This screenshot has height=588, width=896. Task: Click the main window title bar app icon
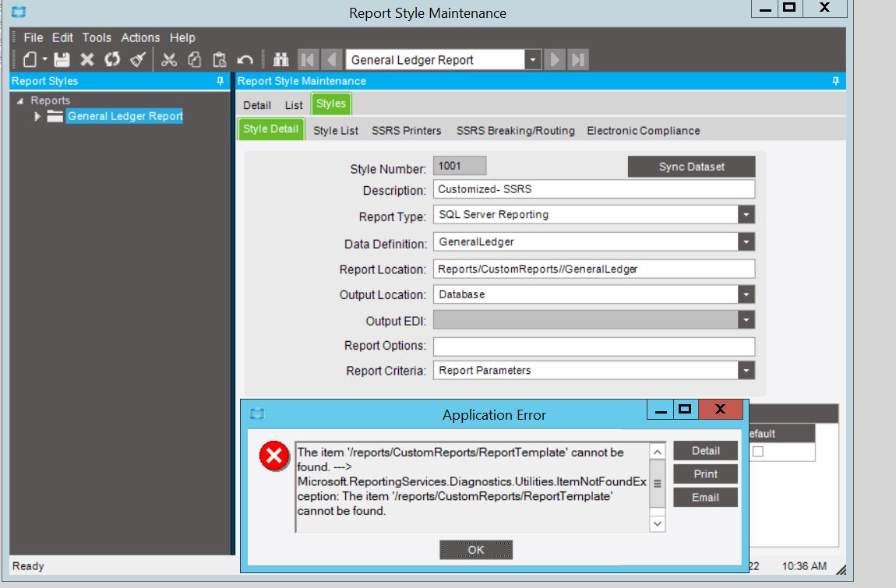[19, 12]
